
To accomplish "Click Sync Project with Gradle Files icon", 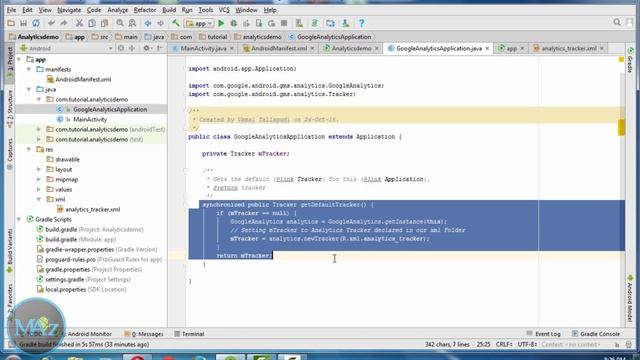I will coord(315,23).
